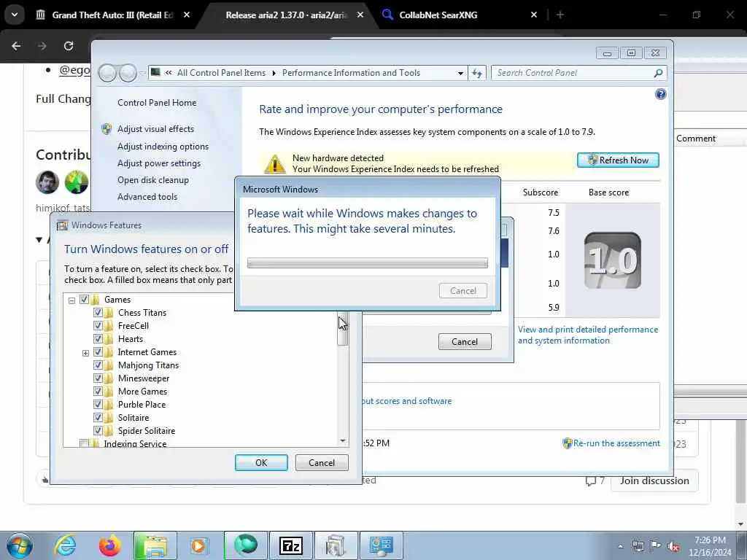Switch to Grand Theft Auto III tab

pyautogui.click(x=112, y=15)
